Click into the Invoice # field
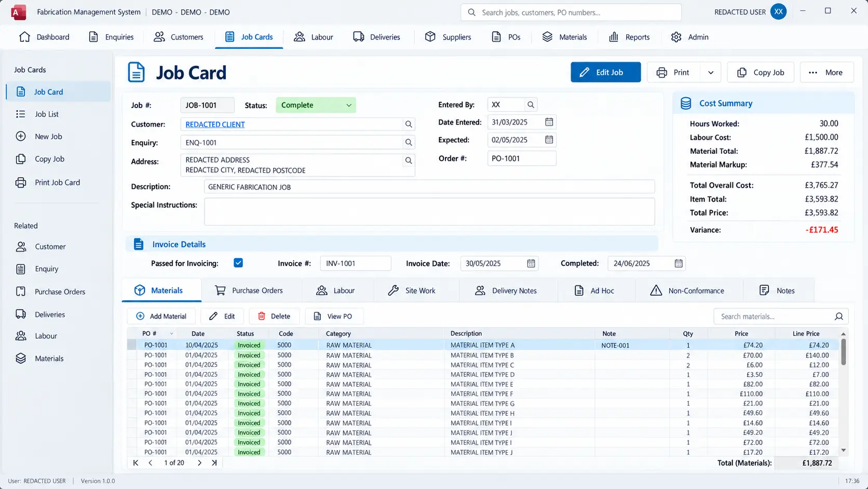The width and height of the screenshot is (868, 489). tap(356, 263)
